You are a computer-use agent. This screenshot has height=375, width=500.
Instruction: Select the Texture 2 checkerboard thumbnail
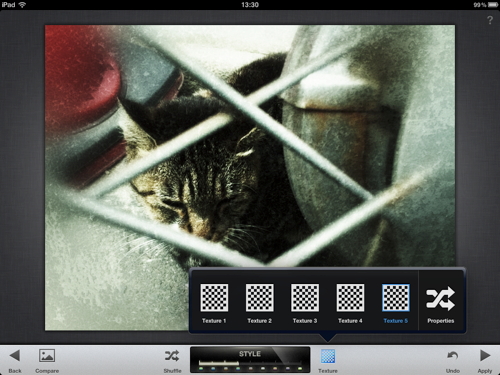pyautogui.click(x=260, y=298)
